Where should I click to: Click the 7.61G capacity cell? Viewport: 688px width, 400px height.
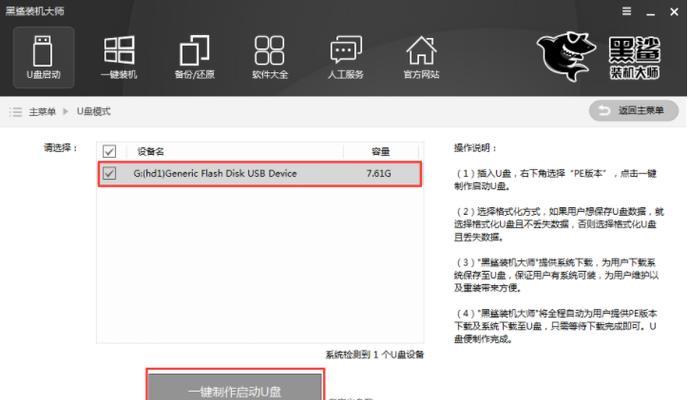tap(379, 174)
